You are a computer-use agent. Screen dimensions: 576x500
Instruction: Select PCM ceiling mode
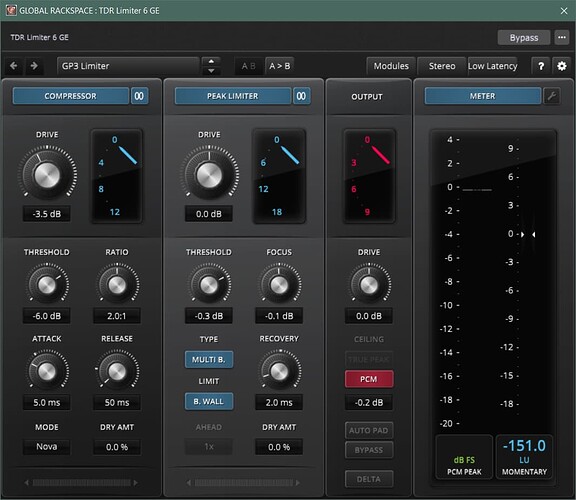[369, 379]
